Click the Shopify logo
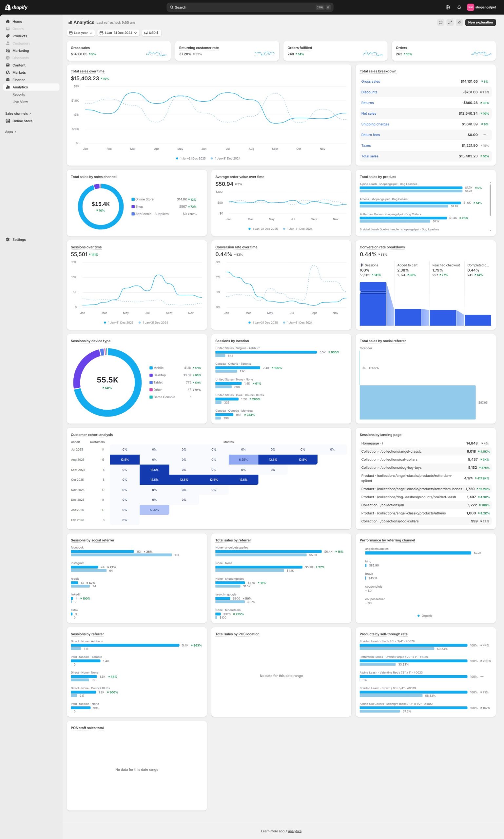The width and height of the screenshot is (504, 839). 16,7
